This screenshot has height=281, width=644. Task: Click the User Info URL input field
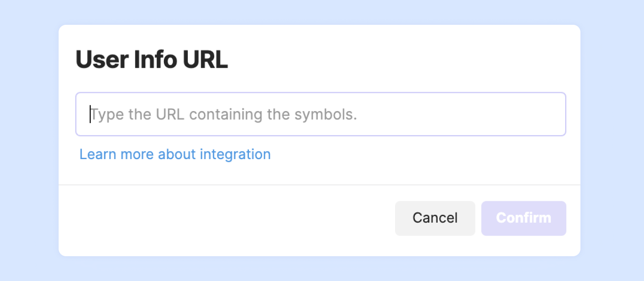pyautogui.click(x=320, y=114)
